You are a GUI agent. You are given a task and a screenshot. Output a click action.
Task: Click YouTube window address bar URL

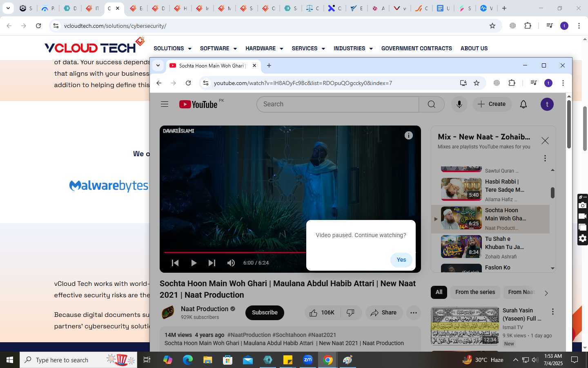pyautogui.click(x=303, y=83)
